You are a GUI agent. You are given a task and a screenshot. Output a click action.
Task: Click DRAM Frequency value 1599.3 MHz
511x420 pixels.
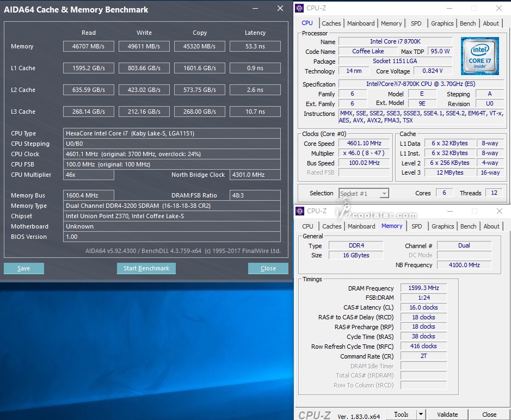(423, 288)
